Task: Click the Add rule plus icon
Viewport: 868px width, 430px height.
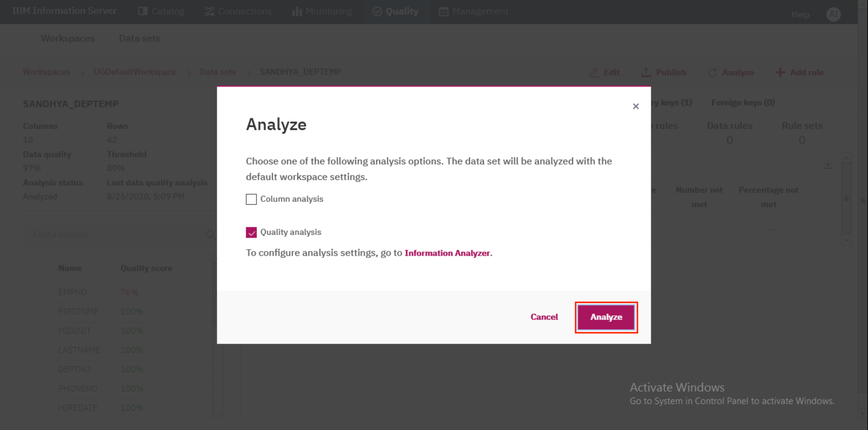Action: coord(780,72)
